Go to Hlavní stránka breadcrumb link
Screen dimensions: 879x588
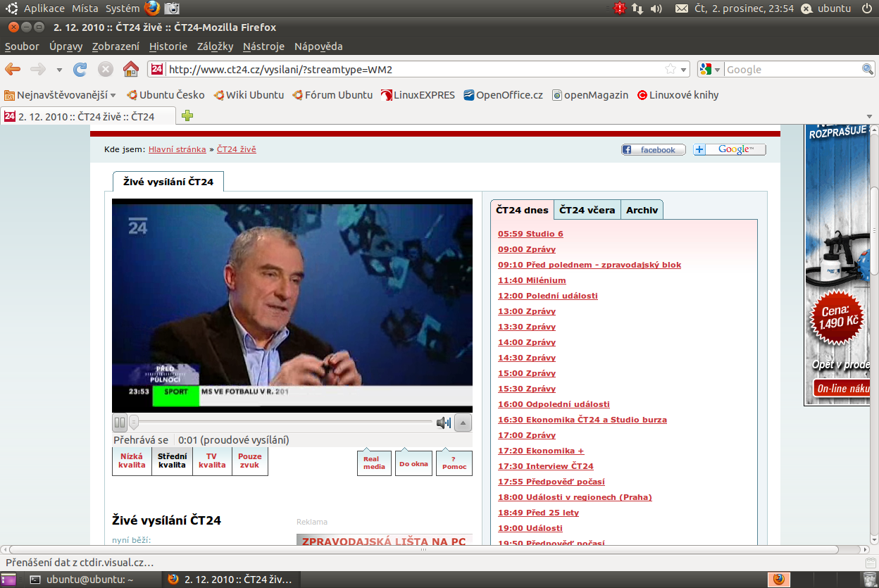177,149
